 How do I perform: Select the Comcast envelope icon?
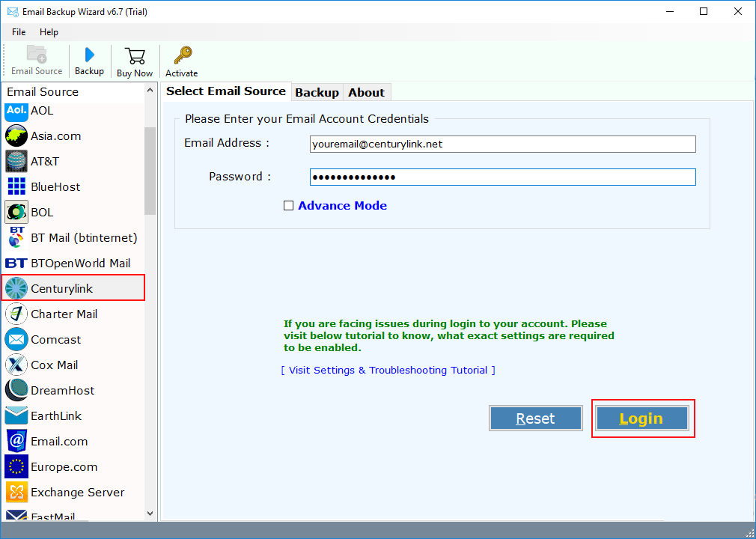(16, 339)
